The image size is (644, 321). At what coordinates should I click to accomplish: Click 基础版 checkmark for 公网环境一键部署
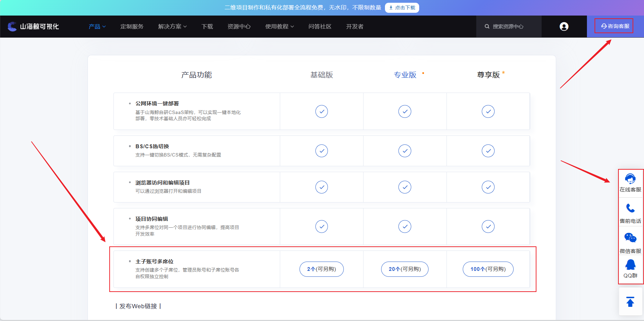pyautogui.click(x=321, y=111)
